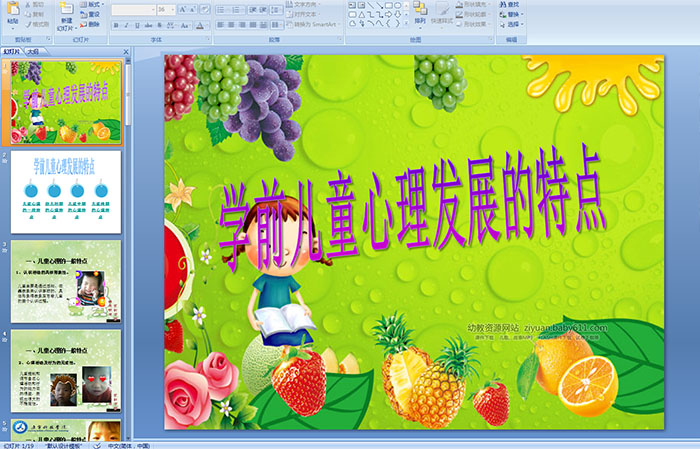Toggle Italic formatting
Screen dimensions: 700x449
coord(126,25)
